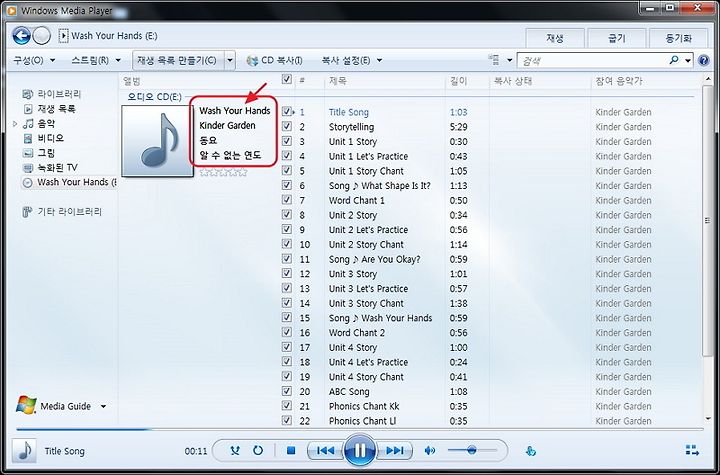Click the rip CD icon in player controls

(x=530, y=451)
